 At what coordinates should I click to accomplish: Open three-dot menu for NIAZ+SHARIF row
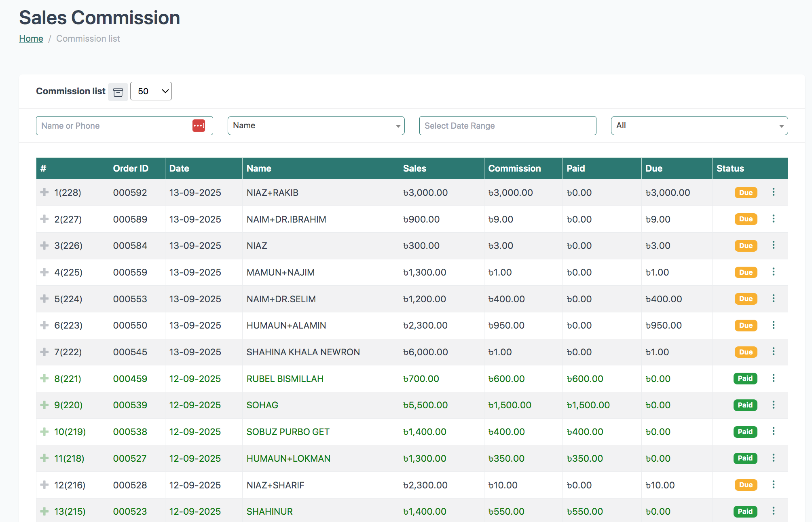point(773,484)
